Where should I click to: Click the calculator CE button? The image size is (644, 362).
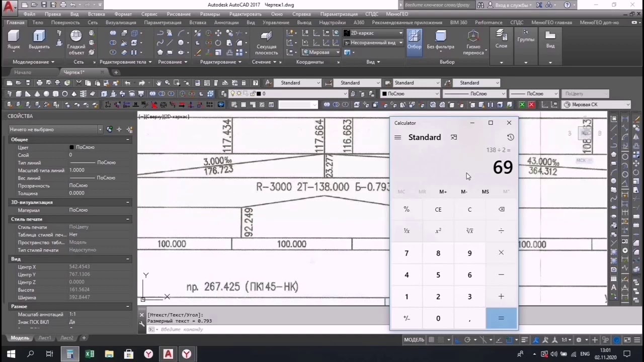point(438,209)
